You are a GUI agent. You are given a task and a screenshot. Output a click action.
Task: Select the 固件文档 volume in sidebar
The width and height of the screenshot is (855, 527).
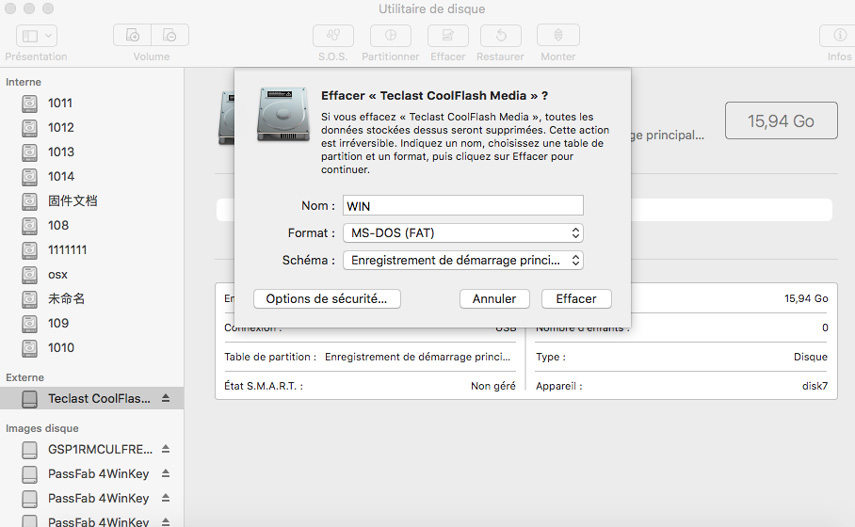tap(72, 201)
